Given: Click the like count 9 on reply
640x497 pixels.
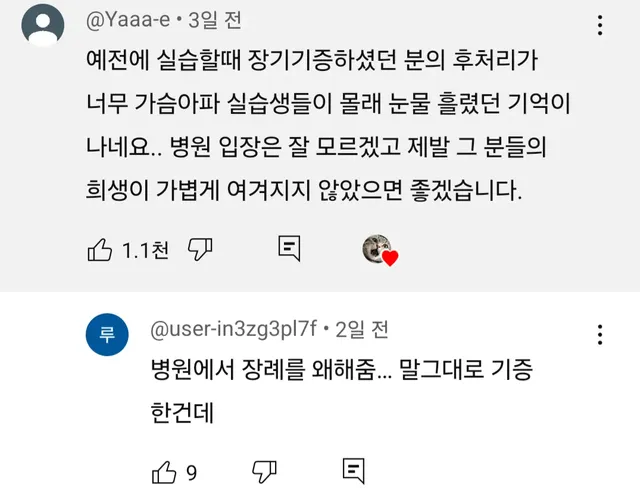Looking at the screenshot, I should point(191,470).
